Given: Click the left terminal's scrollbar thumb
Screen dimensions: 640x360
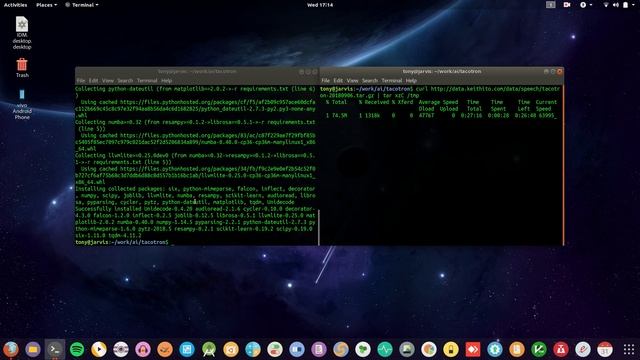Looking at the screenshot, I should [x=318, y=227].
